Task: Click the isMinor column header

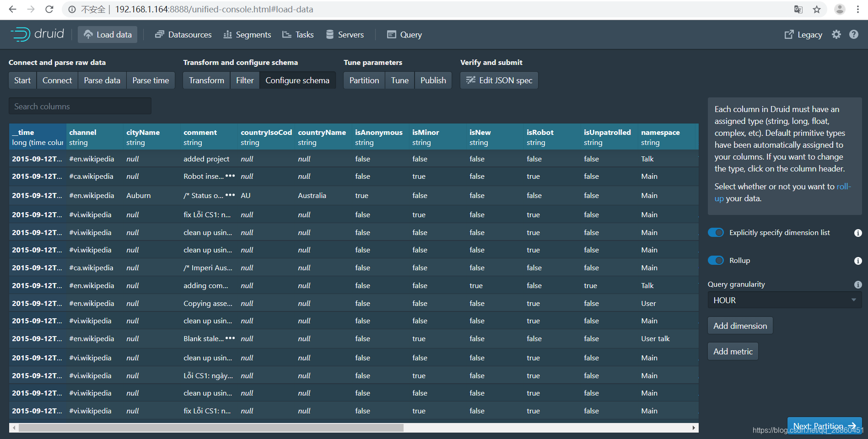Action: pos(438,137)
